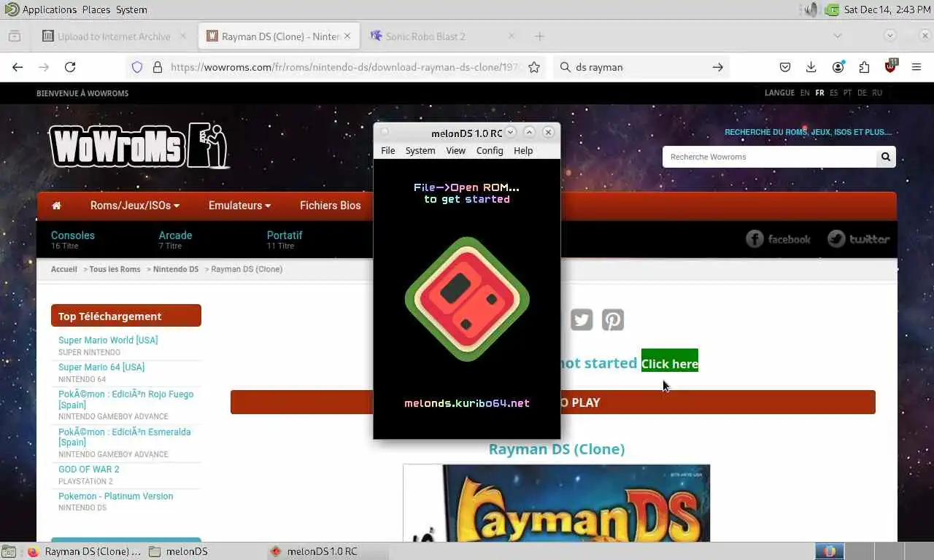Close the Rayman DS (Clone) tab
This screenshot has width=934, height=560.
(x=347, y=36)
